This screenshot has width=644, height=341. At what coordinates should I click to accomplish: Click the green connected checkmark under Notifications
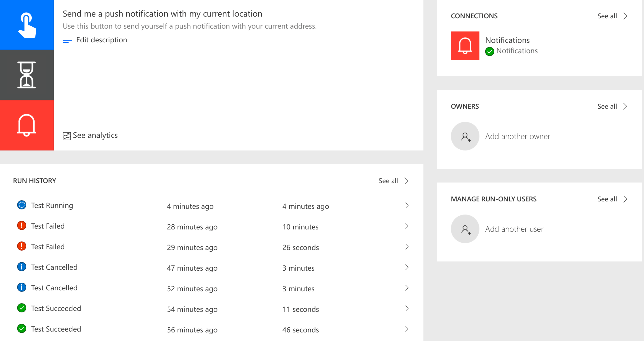point(489,51)
